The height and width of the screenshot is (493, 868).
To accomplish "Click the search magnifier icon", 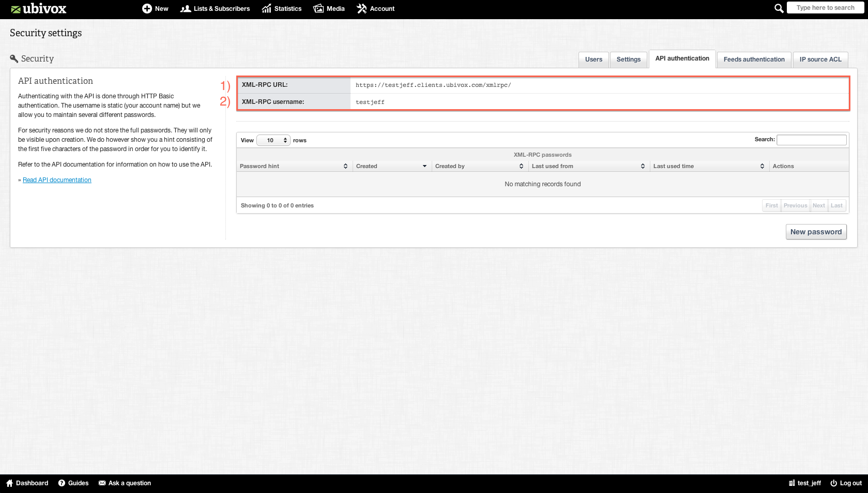I will pyautogui.click(x=779, y=8).
